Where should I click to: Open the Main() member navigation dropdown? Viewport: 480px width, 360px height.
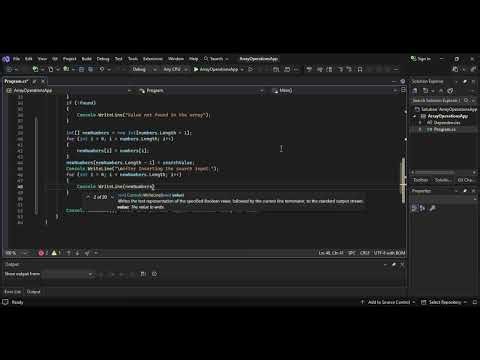coord(334,91)
